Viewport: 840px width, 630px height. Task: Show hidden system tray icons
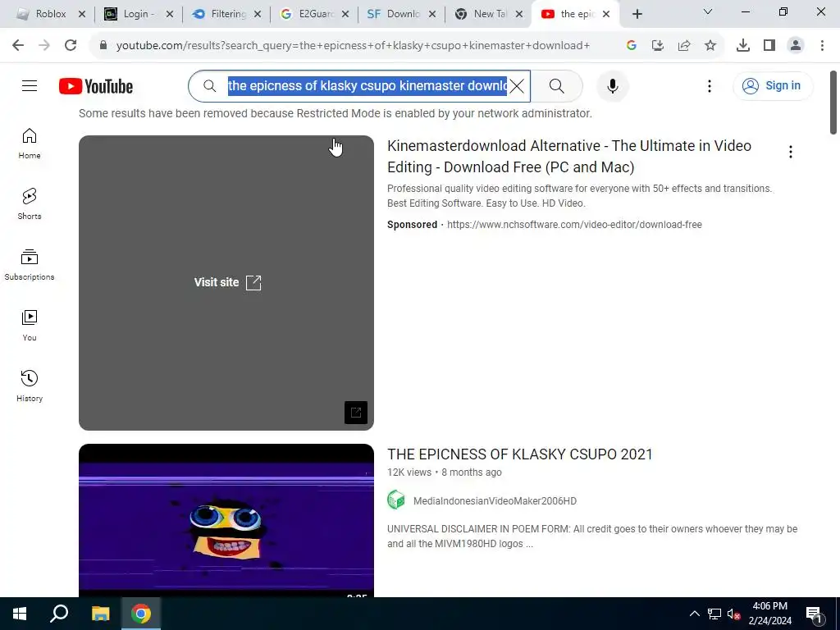694,614
